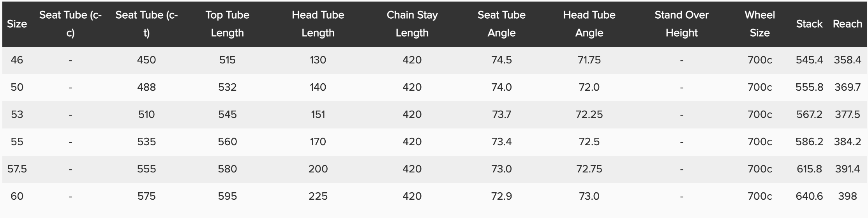
Task: Click the Stack column header
Action: (x=809, y=24)
